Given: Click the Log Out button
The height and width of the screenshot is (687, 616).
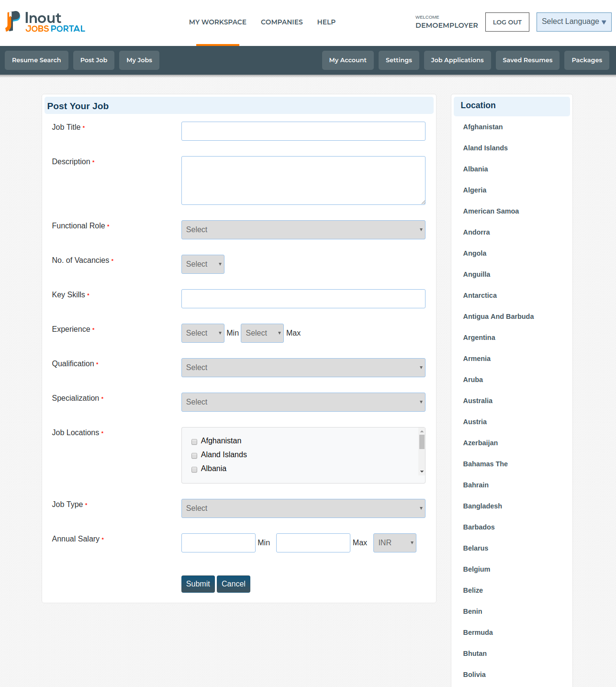Looking at the screenshot, I should [x=507, y=22].
